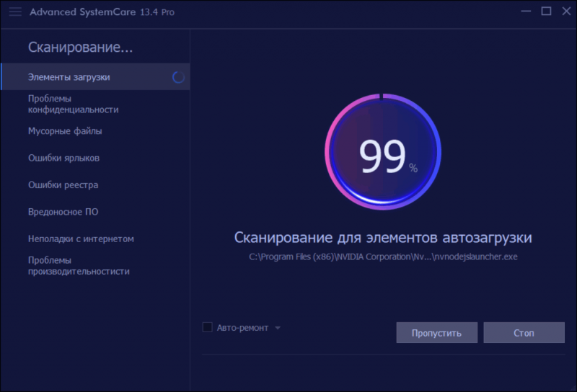The height and width of the screenshot is (392, 577).
Task: Select Проблемы производительности category
Action: 79,266
